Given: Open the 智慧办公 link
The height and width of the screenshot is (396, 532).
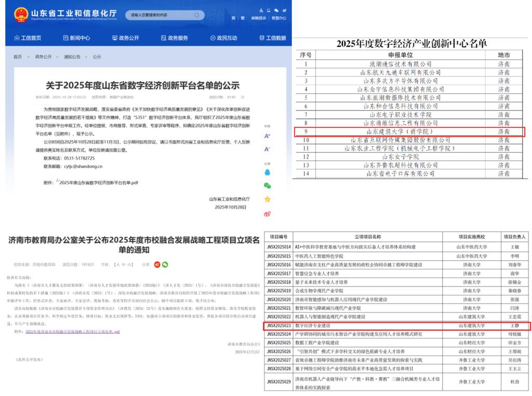Looking at the screenshot, I should point(278,18).
